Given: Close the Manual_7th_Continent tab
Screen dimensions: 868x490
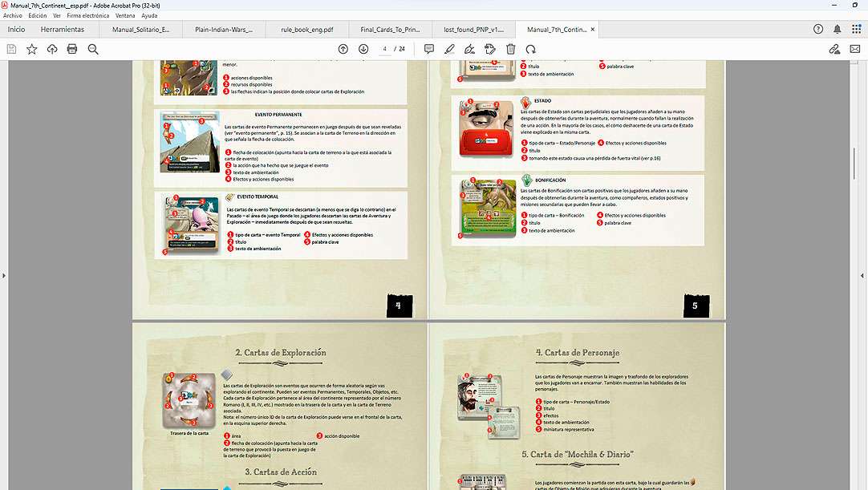Looking at the screenshot, I should click(x=593, y=30).
